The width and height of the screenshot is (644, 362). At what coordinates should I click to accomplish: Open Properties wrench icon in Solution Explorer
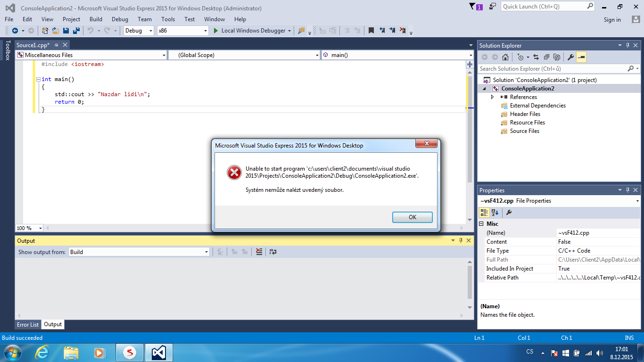point(570,57)
